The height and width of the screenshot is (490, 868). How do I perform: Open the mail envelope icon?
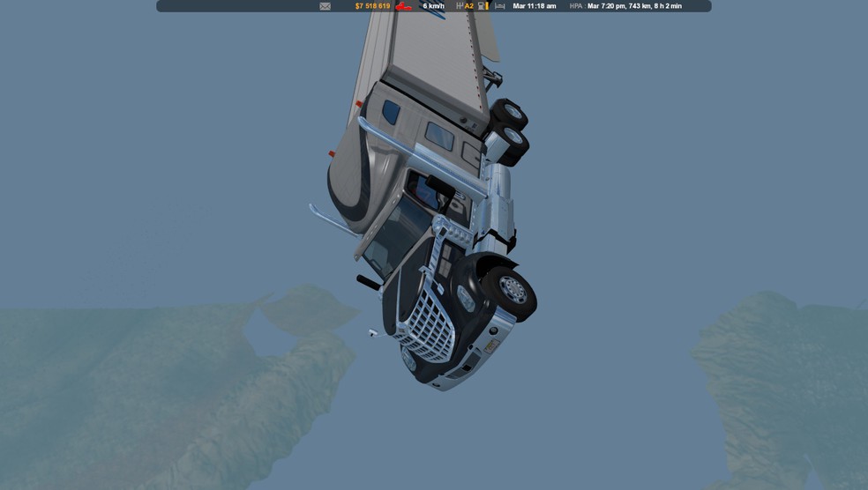(325, 6)
